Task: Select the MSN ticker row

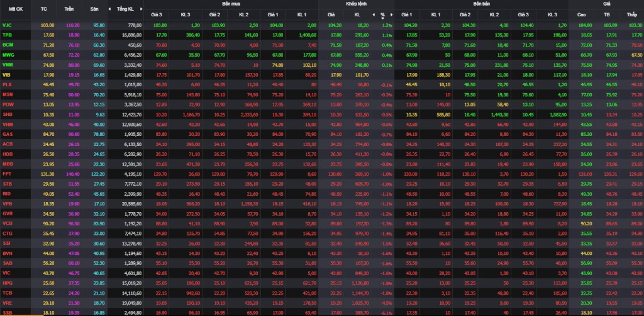Action: pyautogui.click(x=8, y=94)
